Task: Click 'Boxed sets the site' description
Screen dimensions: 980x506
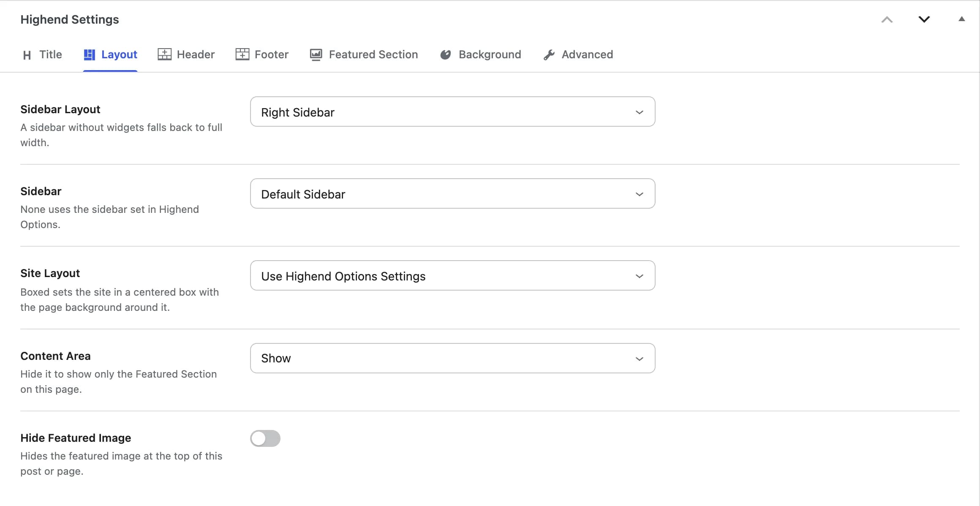Action: pyautogui.click(x=120, y=300)
